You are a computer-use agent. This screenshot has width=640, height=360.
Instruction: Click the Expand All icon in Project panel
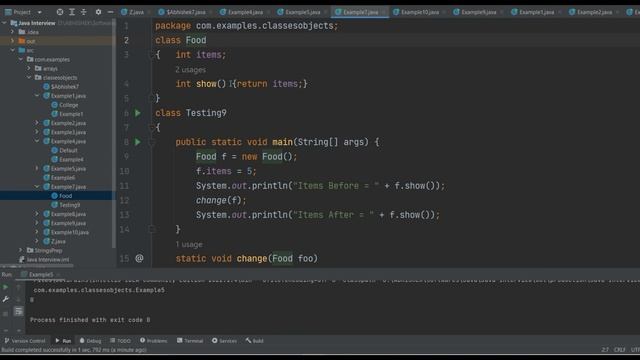(x=72, y=12)
